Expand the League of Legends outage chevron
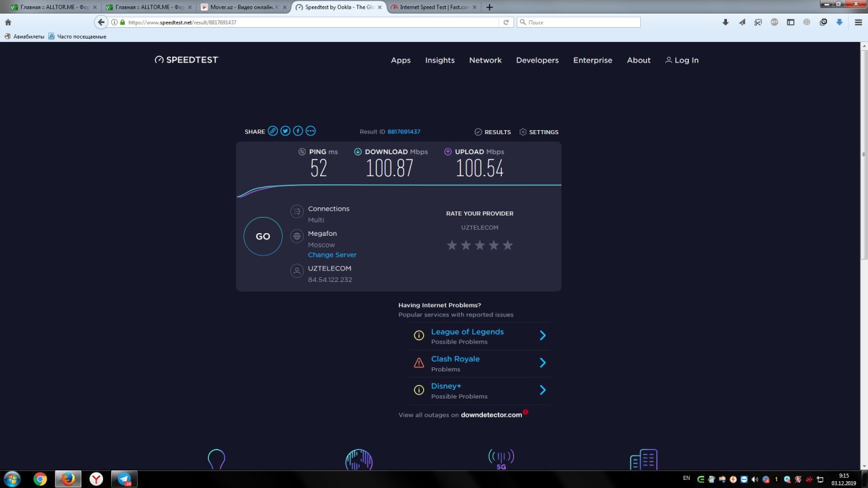 click(542, 335)
